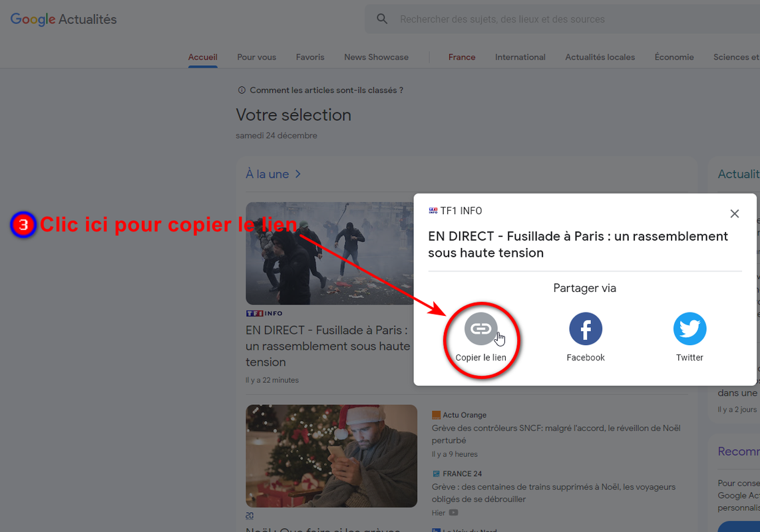Open 'Grève des contrôleurs SNCF' article

click(556, 434)
